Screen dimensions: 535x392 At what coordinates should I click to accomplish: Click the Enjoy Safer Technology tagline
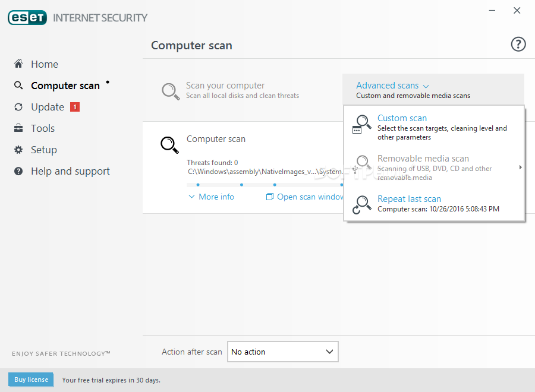point(61,353)
